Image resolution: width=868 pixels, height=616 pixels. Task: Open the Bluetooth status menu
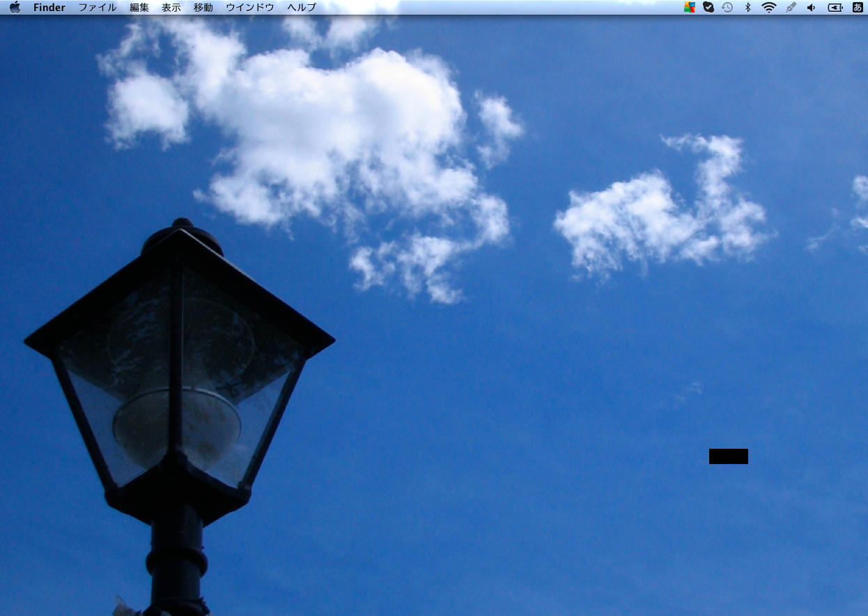click(x=748, y=8)
